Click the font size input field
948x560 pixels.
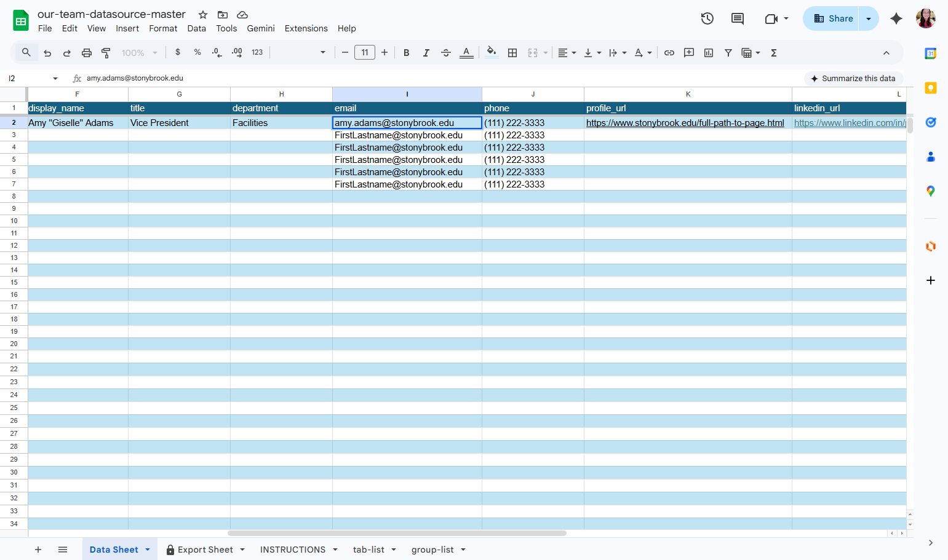(x=365, y=53)
